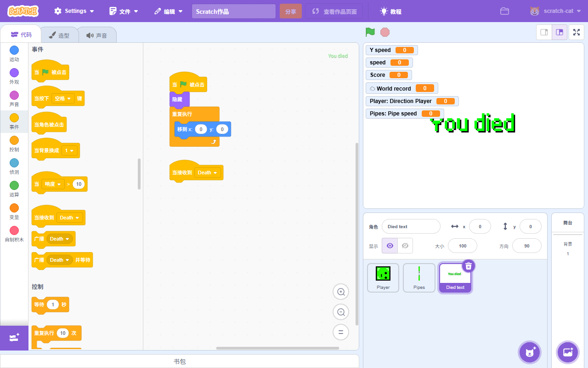Enter full screen stage mode

click(577, 32)
